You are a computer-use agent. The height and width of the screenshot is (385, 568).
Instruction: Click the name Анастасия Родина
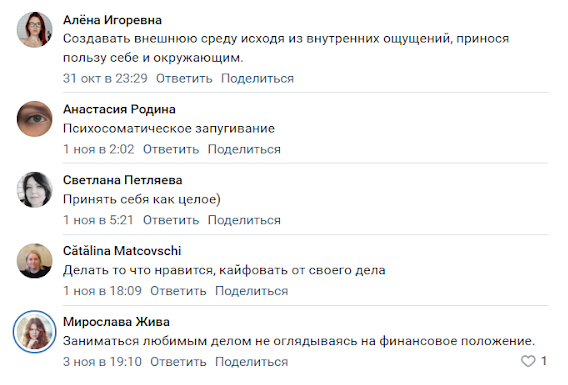click(x=119, y=109)
